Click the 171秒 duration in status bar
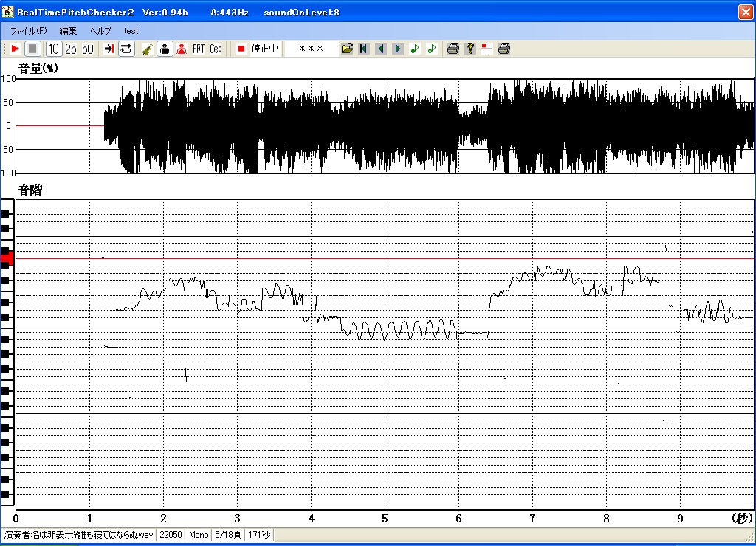The width and height of the screenshot is (756, 546). coord(259,534)
